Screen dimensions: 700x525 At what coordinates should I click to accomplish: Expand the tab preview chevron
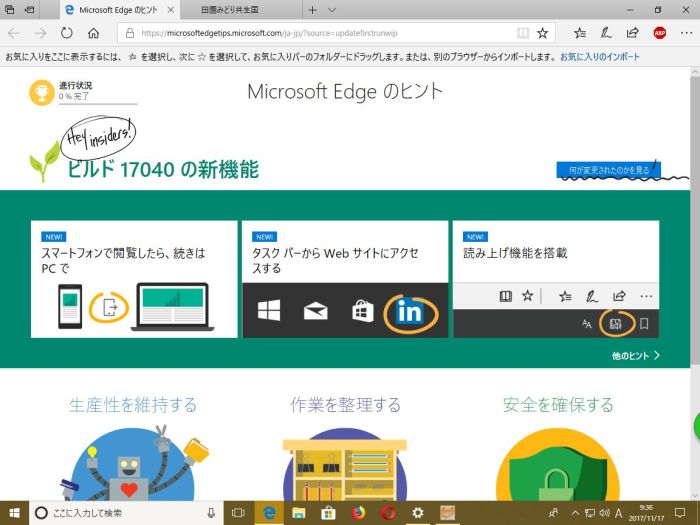pos(340,9)
